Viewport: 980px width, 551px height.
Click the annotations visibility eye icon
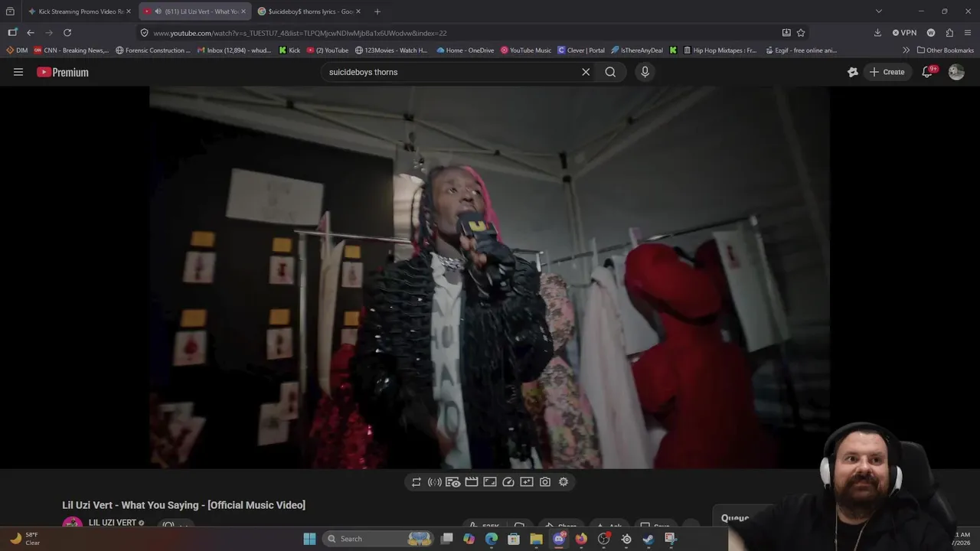[x=453, y=482]
